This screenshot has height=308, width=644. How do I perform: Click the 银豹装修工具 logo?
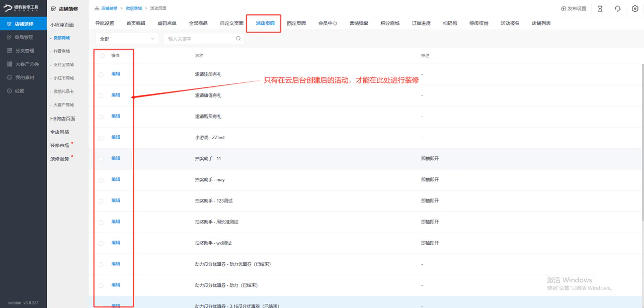pyautogui.click(x=21, y=8)
